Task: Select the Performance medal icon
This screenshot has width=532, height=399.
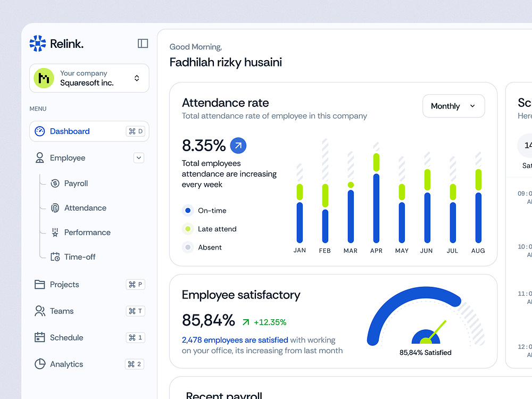Action: [x=56, y=232]
